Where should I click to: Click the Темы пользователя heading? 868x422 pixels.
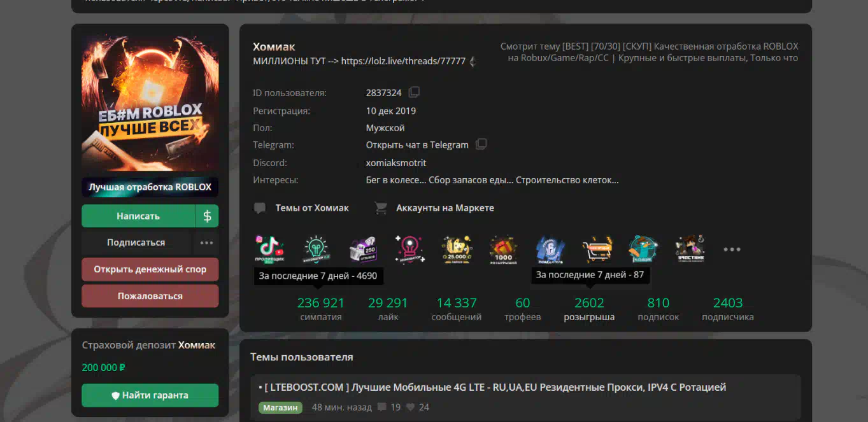(x=302, y=357)
